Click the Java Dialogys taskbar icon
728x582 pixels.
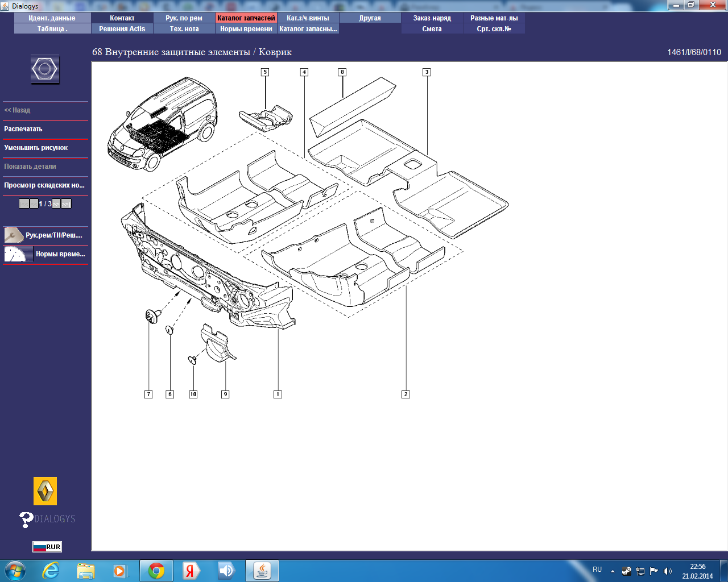262,571
